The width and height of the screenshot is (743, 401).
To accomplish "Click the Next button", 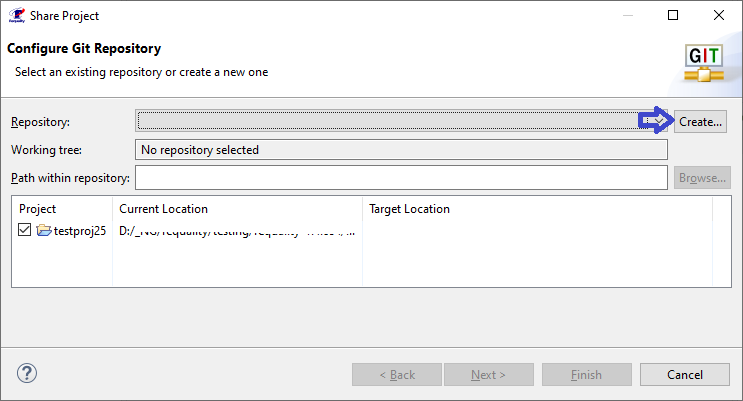I will (489, 375).
